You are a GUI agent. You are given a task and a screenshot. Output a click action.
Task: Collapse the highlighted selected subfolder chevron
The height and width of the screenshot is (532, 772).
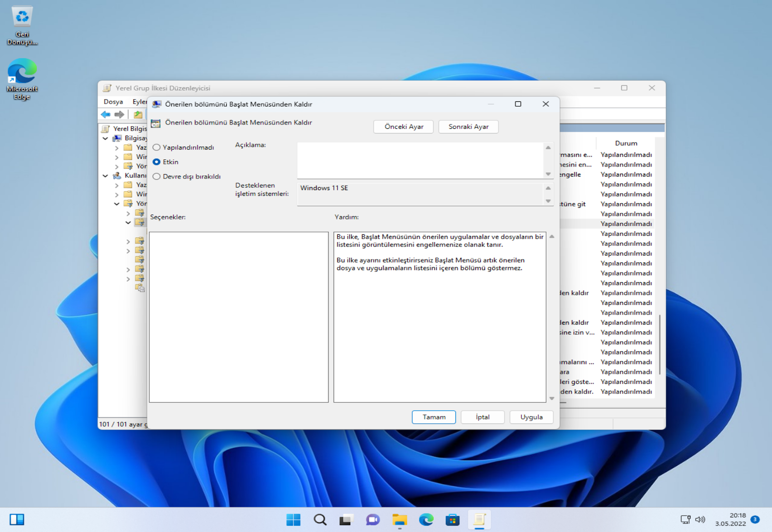(128, 223)
